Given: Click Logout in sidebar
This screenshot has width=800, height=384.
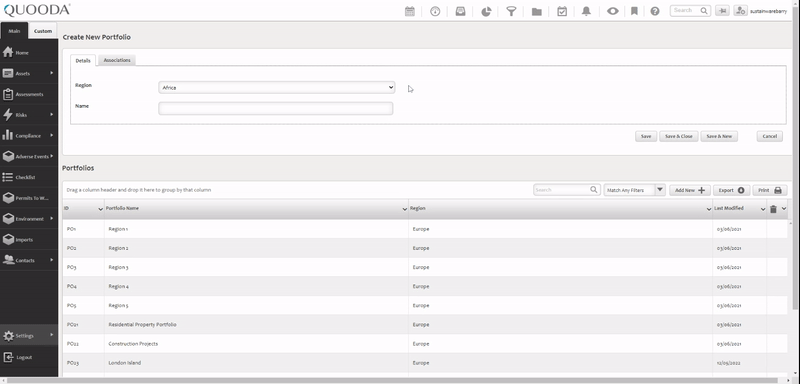Looking at the screenshot, I should pyautogui.click(x=29, y=357).
